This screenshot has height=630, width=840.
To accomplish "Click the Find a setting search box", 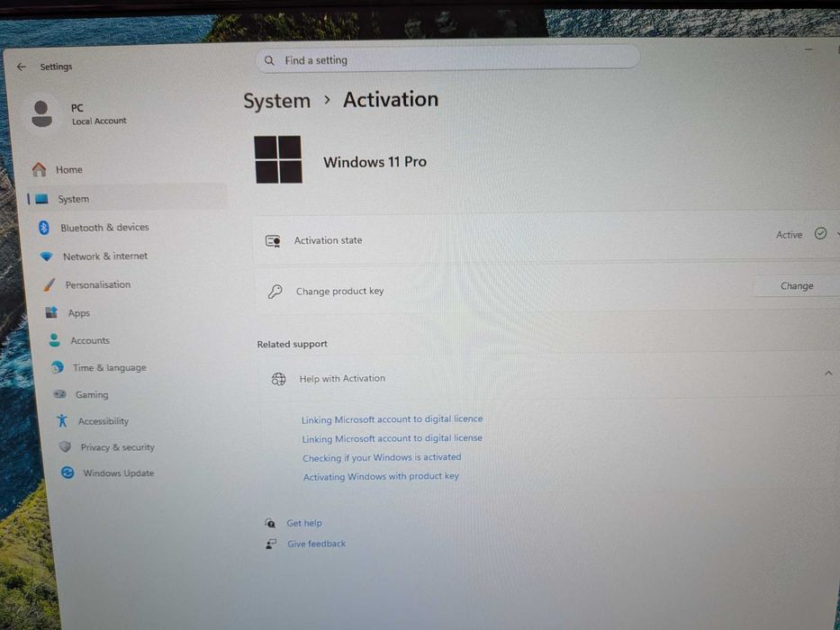I will click(x=447, y=58).
